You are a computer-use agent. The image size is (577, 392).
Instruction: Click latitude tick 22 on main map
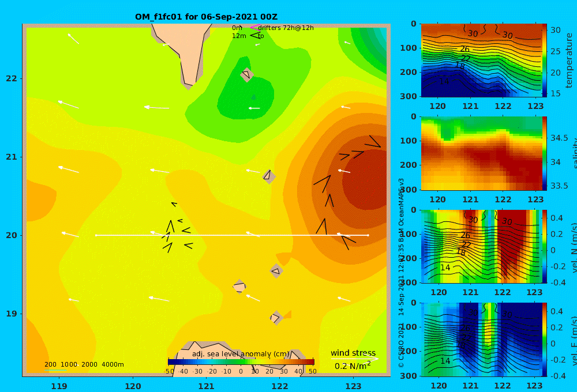pyautogui.click(x=12, y=78)
